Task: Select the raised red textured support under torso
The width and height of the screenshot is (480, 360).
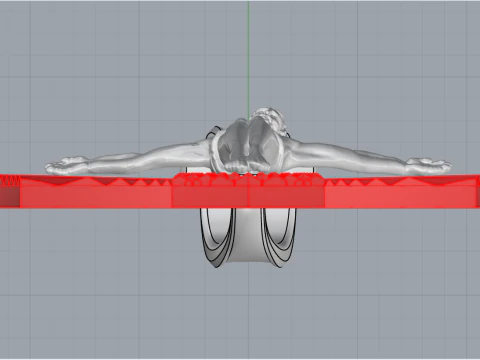Action: 248,179
